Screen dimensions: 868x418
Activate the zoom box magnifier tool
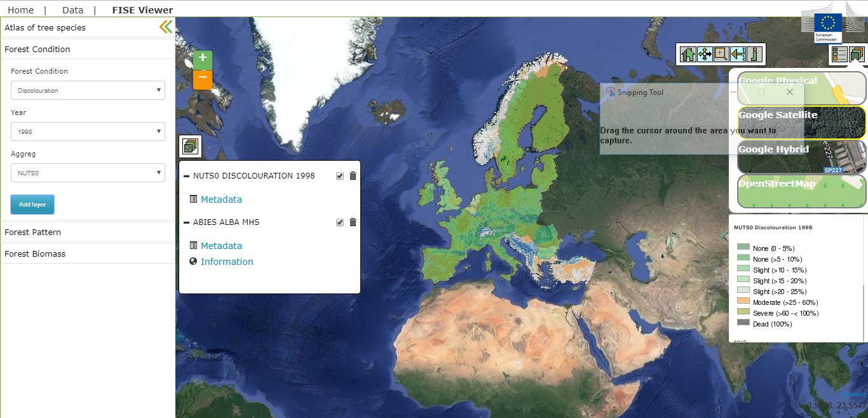pos(721,55)
